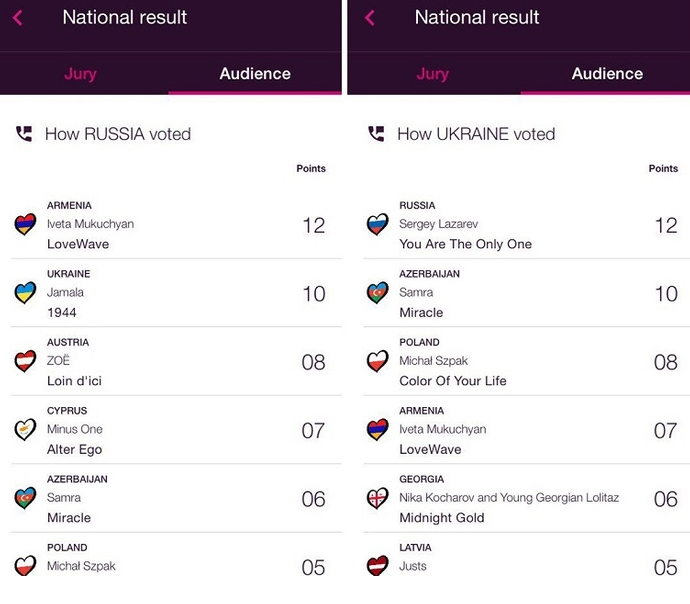Open Jamala 1944 entry in Russia's votes
Image resolution: width=690 pixels, height=604 pixels.
[x=176, y=293]
